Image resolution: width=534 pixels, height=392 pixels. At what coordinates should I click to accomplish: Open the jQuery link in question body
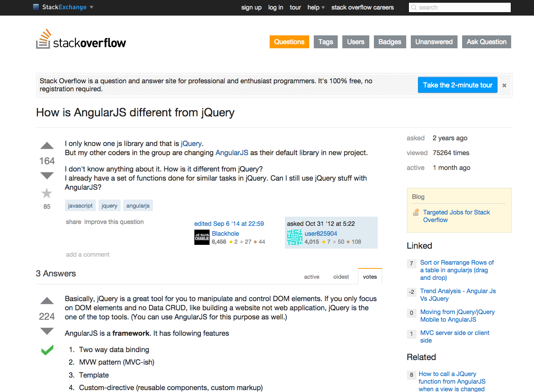point(191,143)
